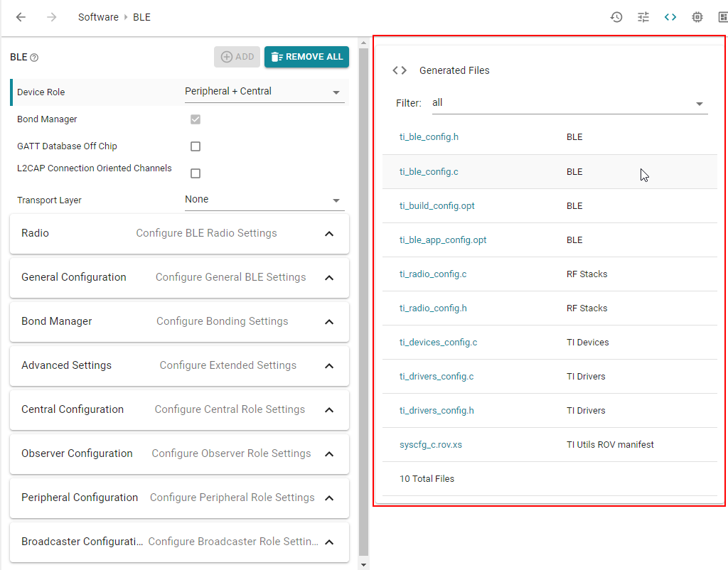Open the ti_radio_config.c file link
Viewport: 728px width, 570px height.
(x=433, y=274)
